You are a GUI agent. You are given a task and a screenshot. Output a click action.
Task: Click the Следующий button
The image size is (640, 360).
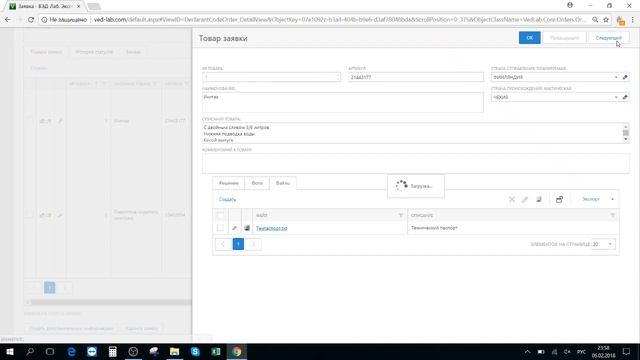[x=609, y=38]
